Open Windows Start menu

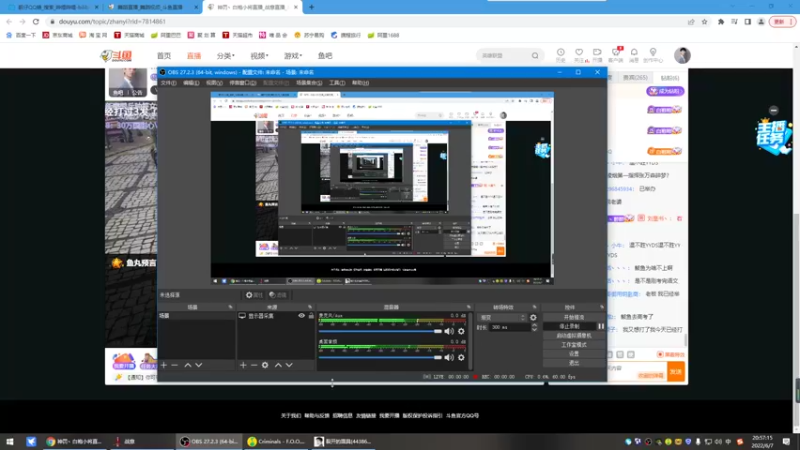[9, 441]
